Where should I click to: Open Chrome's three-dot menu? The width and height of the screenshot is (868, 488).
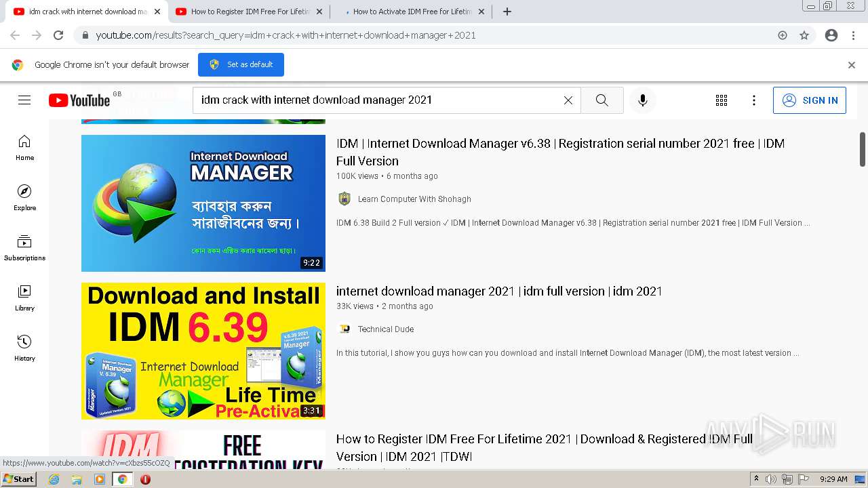[853, 35]
